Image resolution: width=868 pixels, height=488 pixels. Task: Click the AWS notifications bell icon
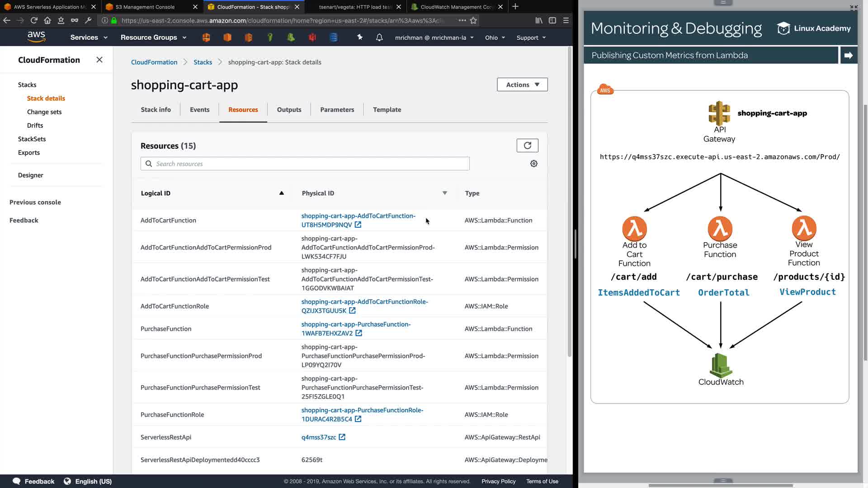point(379,38)
